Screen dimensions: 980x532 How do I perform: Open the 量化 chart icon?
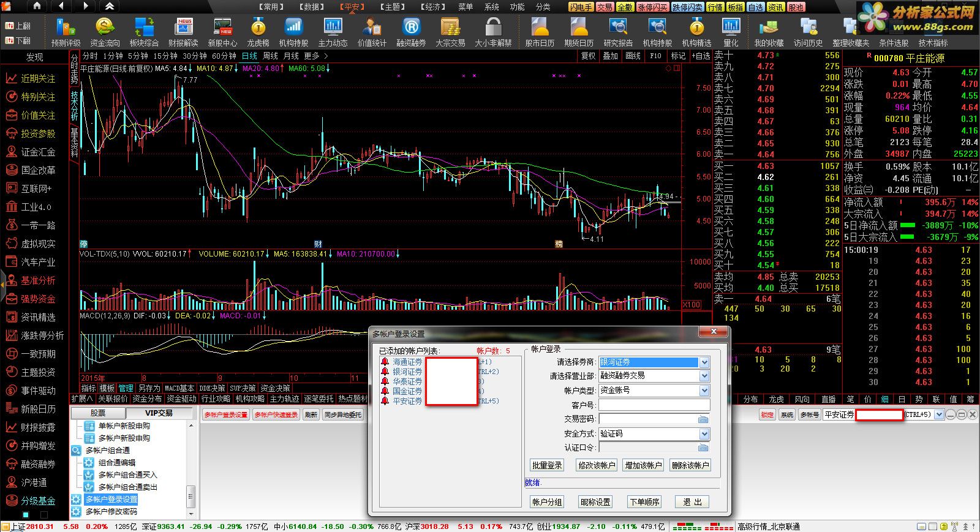(731, 32)
